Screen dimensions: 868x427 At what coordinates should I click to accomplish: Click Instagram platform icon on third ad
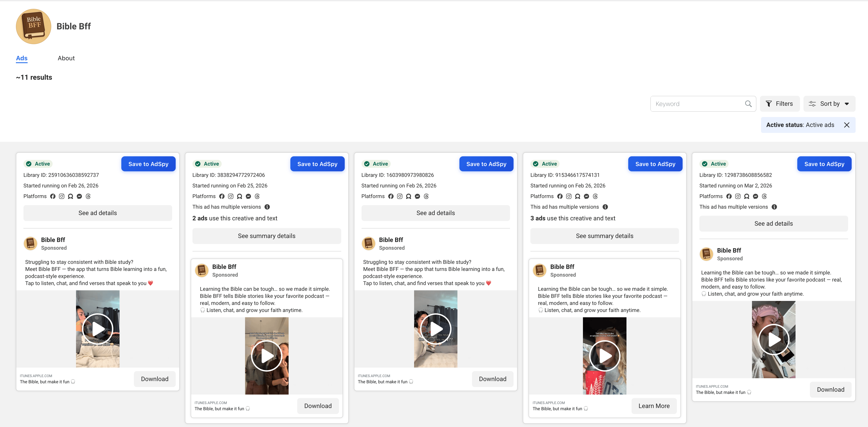tap(400, 196)
